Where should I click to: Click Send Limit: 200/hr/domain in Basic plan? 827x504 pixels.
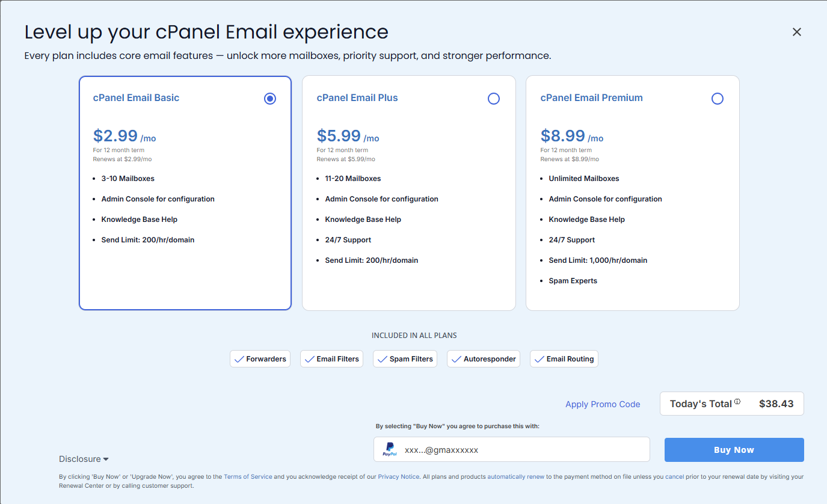coord(148,240)
